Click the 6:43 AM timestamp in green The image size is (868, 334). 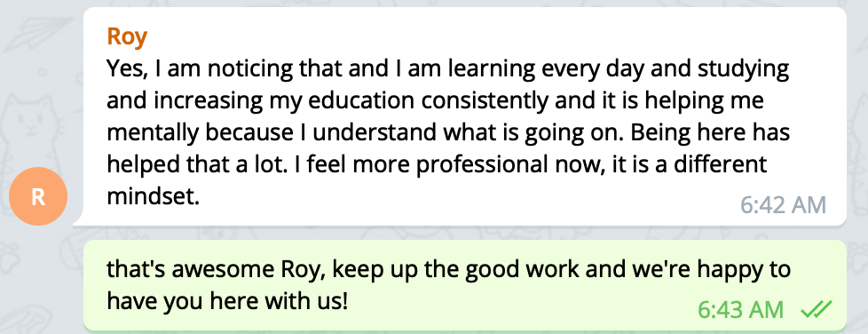click(741, 310)
